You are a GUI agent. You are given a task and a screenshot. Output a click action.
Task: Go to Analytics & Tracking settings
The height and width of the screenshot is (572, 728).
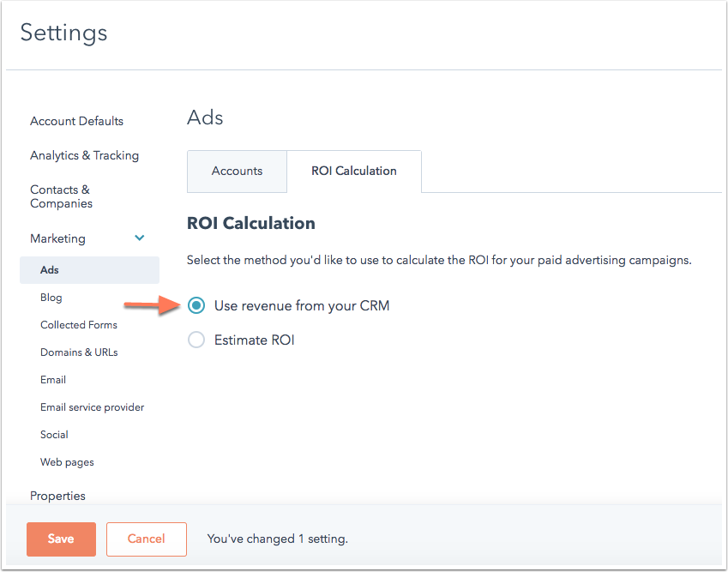(x=84, y=155)
